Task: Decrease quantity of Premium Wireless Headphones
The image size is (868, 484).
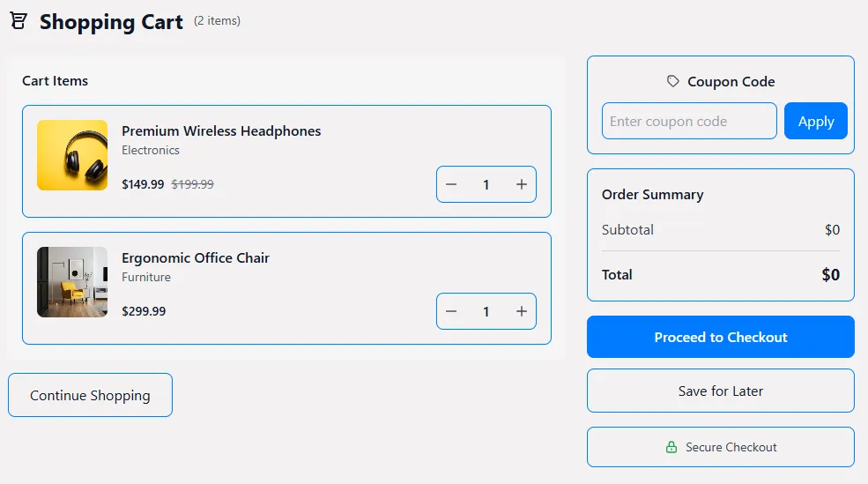Action: click(451, 185)
